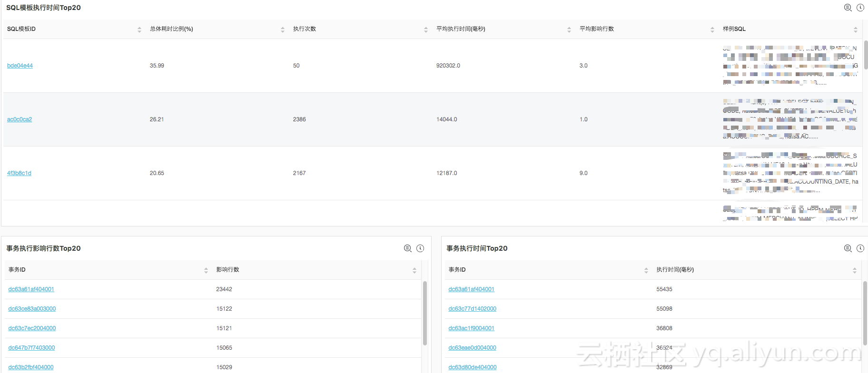Sort by SQL模板ID column arrows

click(x=139, y=29)
